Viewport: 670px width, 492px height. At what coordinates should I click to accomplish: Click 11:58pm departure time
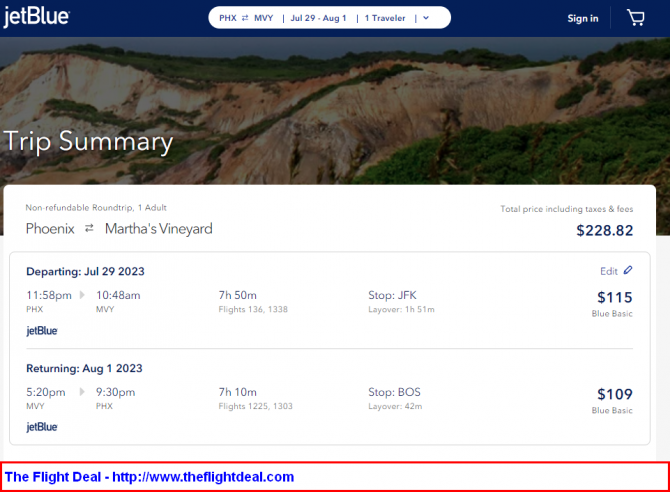(x=49, y=295)
